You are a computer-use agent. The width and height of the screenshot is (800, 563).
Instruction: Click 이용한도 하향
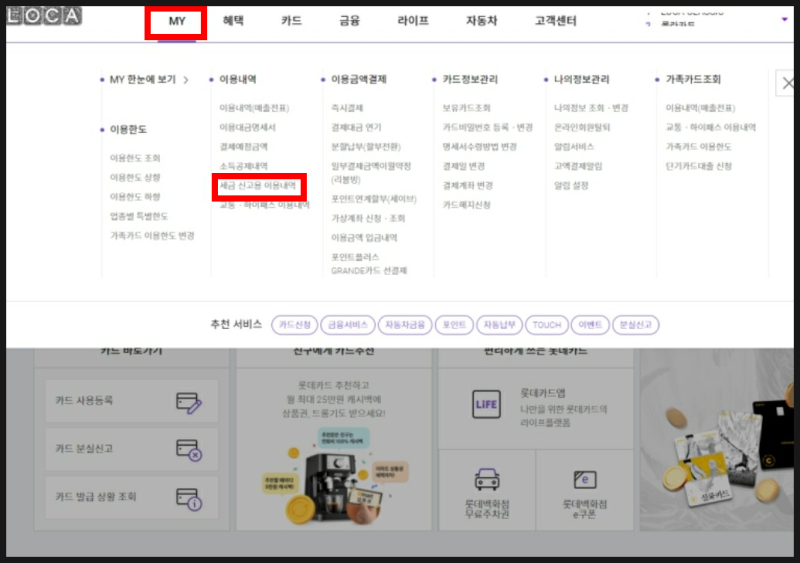135,197
